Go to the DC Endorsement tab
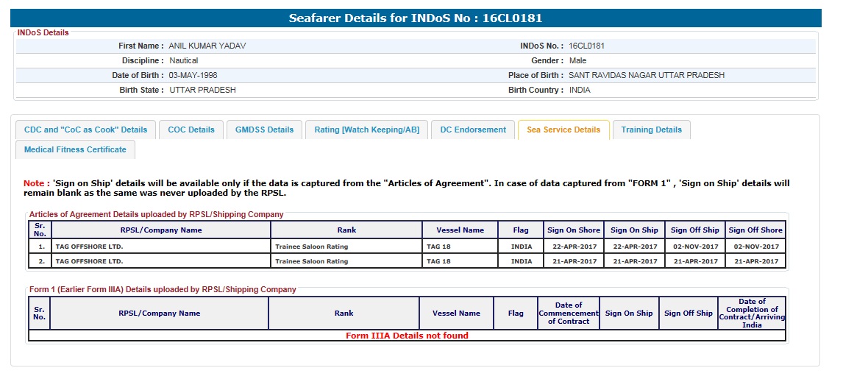This screenshot has height=379, width=868. (473, 130)
